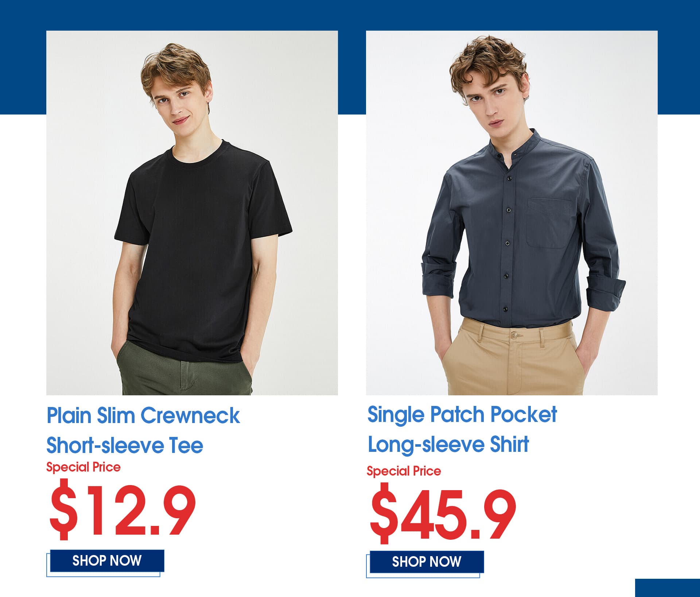Click the 'Plain Slim Crewneck' title line
Image resolution: width=700 pixels, height=597 pixels.
click(x=143, y=415)
